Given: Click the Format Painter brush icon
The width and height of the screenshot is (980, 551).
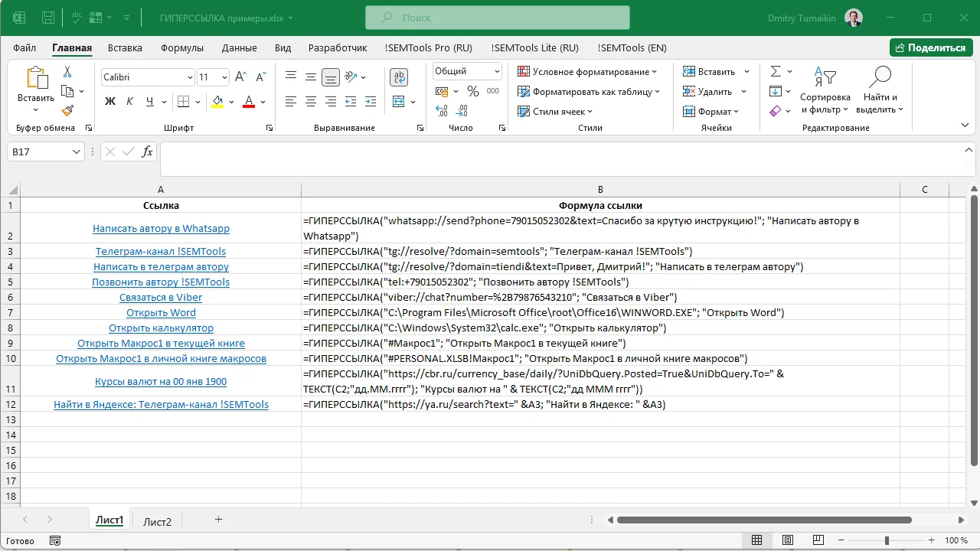Looking at the screenshot, I should point(67,110).
